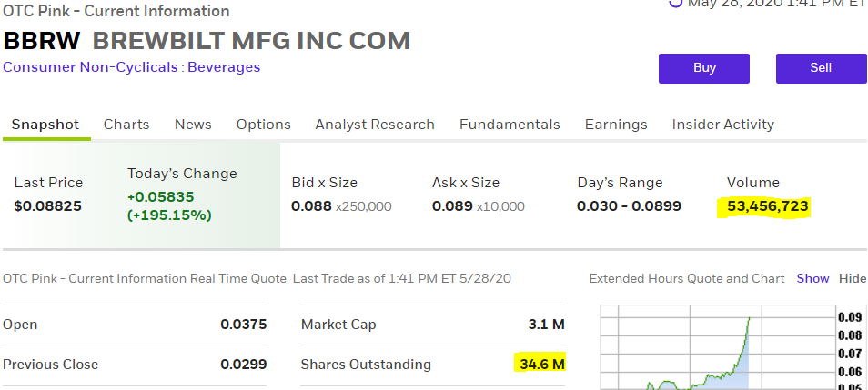Click the BBRW ticker symbol heading
Viewport: 868px width, 390px height.
click(42, 41)
